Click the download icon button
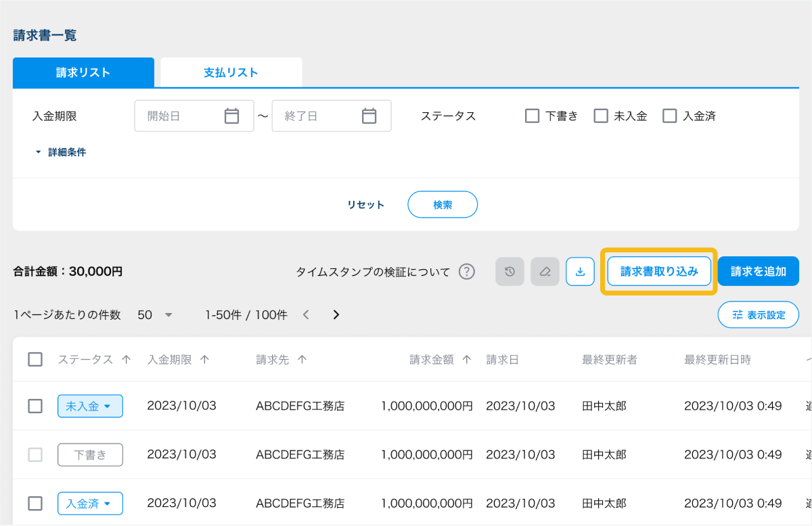 [580, 272]
